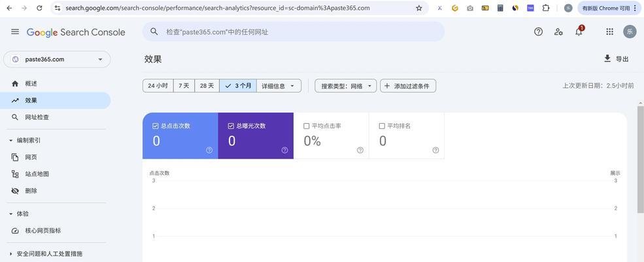
Task: Show help for 平均排名 card
Action: tap(436, 150)
